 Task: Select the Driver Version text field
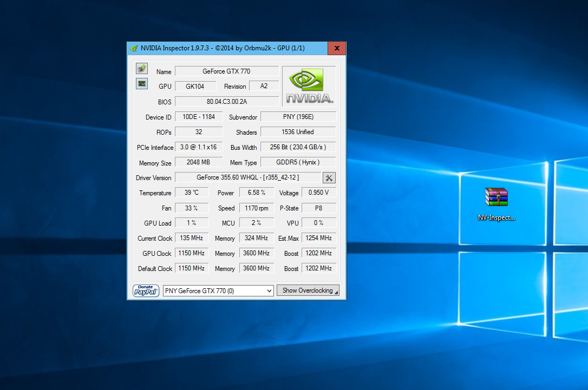247,177
